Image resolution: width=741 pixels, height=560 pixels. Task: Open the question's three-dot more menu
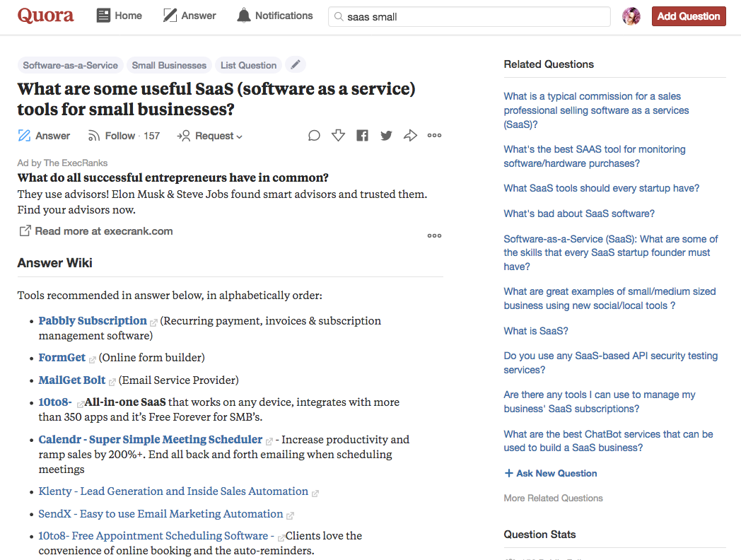coord(434,136)
